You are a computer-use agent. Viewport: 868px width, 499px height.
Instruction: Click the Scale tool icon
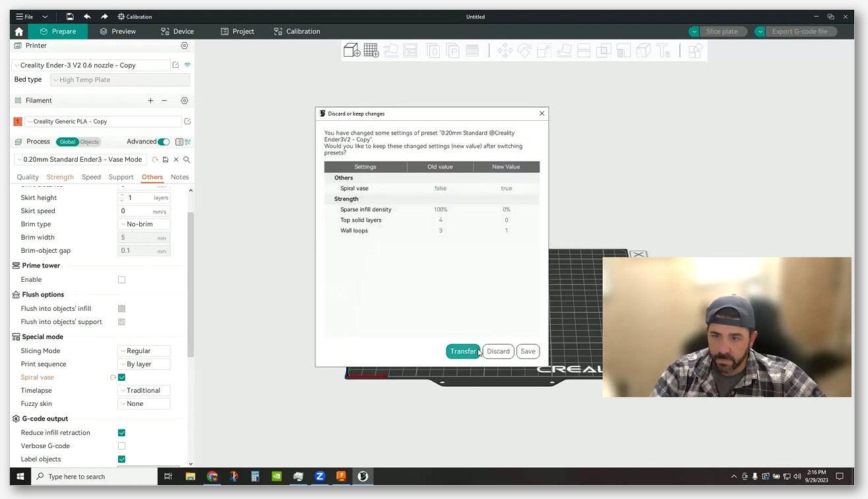(x=544, y=50)
